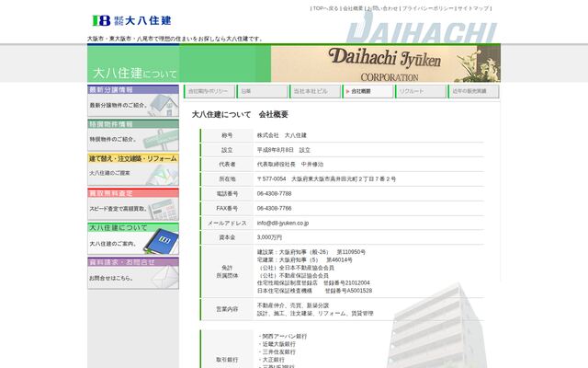Click the メールアドレス row label

(x=227, y=223)
